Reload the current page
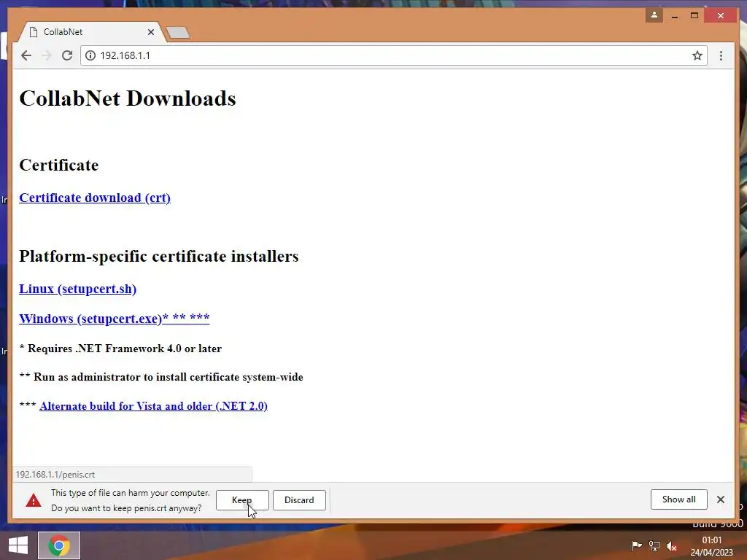 pos(67,55)
